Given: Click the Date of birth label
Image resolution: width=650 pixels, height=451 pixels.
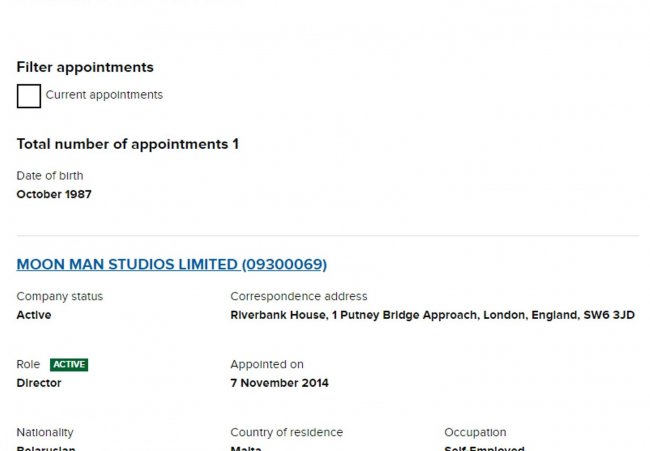Looking at the screenshot, I should tap(50, 176).
